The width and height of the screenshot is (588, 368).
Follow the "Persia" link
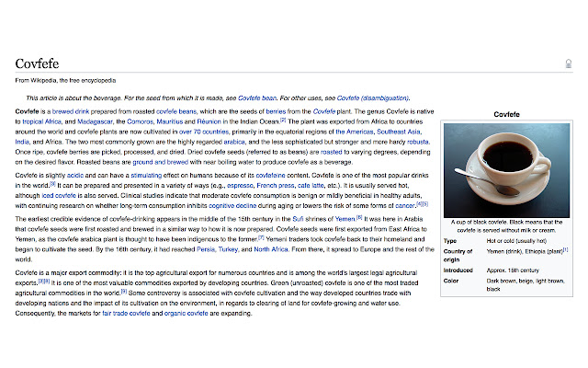point(206,249)
